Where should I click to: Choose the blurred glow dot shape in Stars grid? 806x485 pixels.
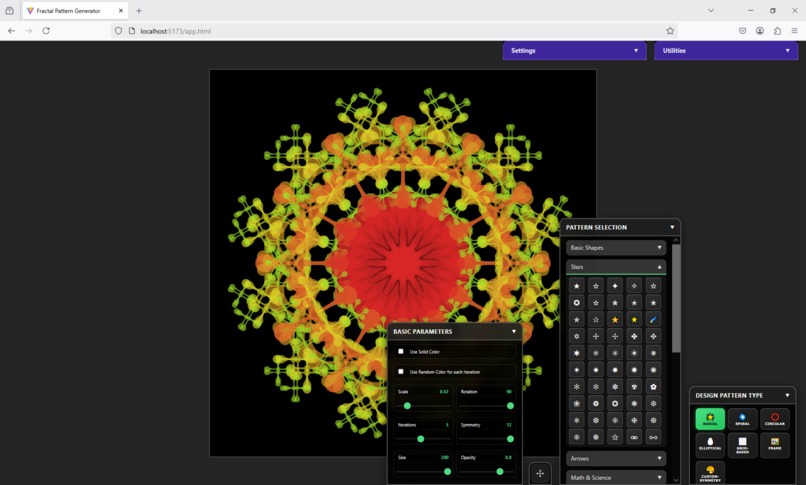pyautogui.click(x=653, y=370)
